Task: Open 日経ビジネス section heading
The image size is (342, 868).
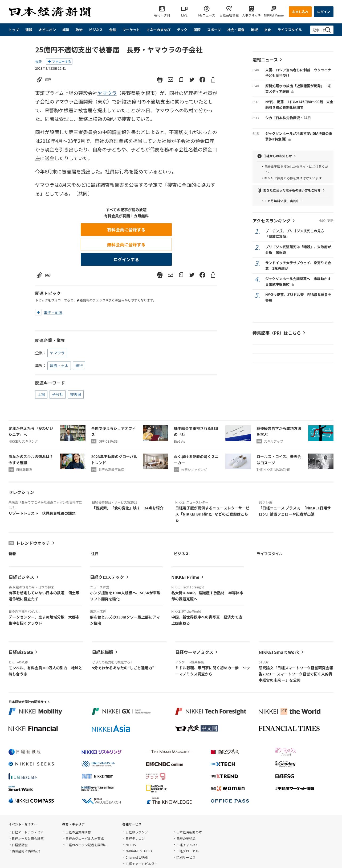Action: tap(24, 577)
